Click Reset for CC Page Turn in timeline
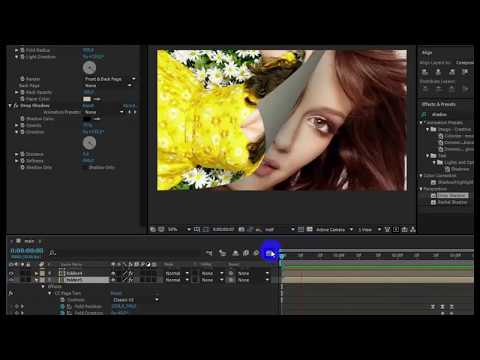The height and width of the screenshot is (360, 480). coord(116,293)
